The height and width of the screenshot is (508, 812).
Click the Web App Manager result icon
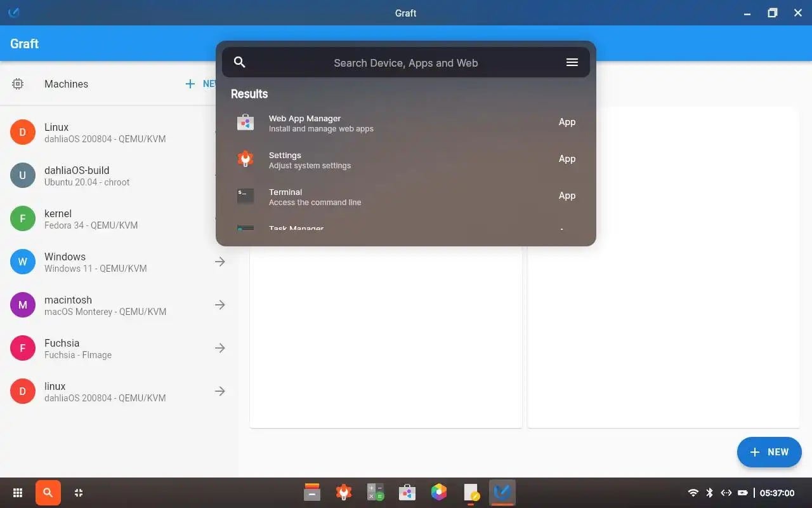(x=246, y=123)
